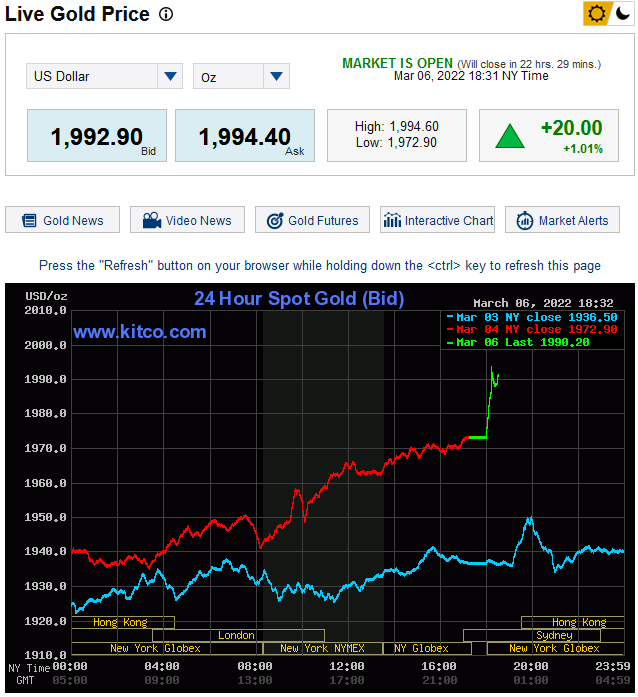
Task: Open Market Alerts
Action: 562,220
